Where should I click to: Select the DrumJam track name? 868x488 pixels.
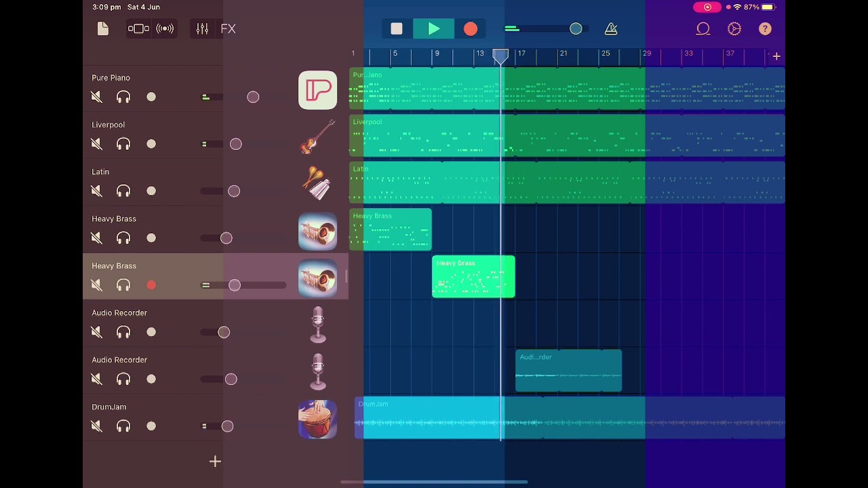108,407
